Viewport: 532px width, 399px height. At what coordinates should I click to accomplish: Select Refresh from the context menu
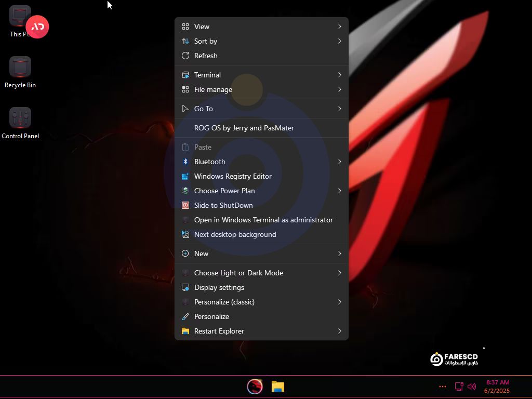click(x=262, y=56)
